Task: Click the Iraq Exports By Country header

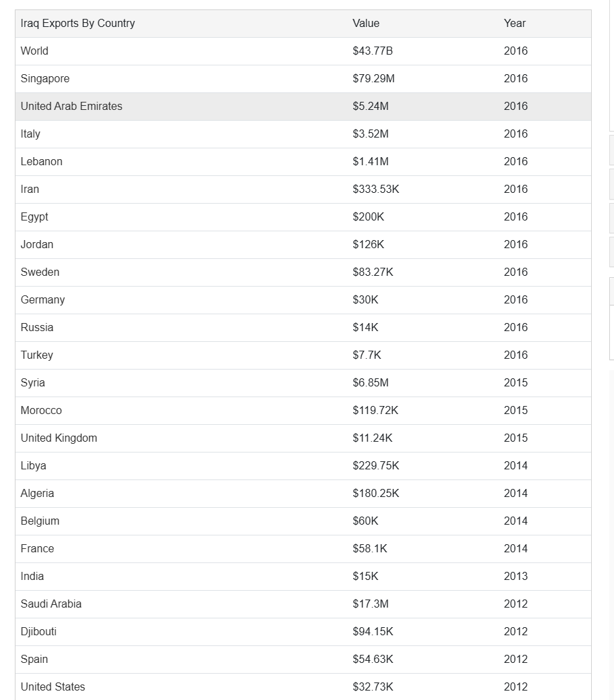Action: click(x=78, y=24)
